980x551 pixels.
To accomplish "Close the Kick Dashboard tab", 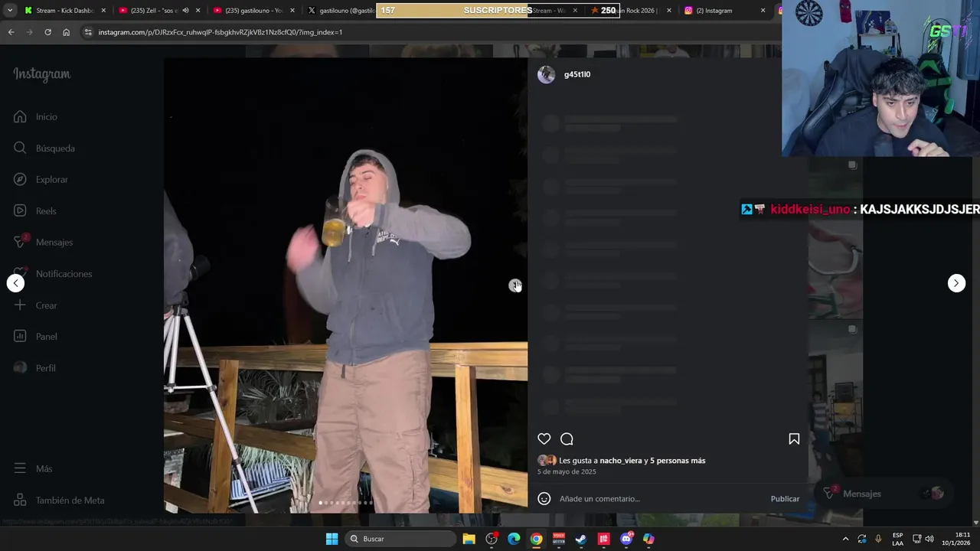I will coord(103,11).
